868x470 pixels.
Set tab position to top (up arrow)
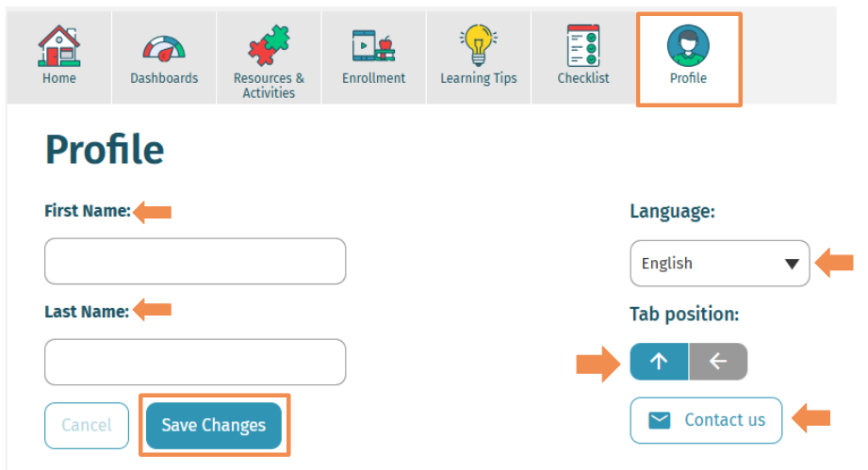(x=659, y=362)
